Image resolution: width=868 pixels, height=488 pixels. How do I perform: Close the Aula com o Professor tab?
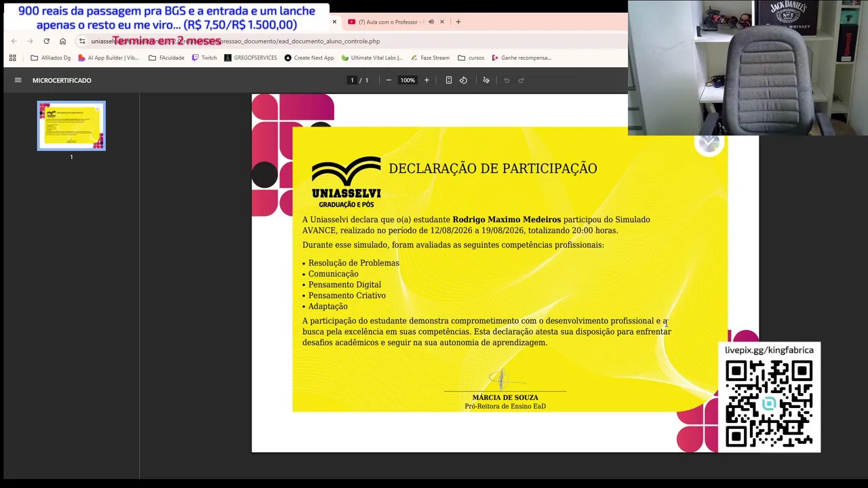point(442,22)
